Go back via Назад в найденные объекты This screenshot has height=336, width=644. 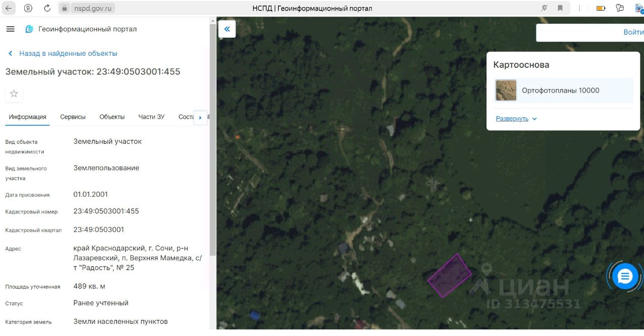pos(63,53)
